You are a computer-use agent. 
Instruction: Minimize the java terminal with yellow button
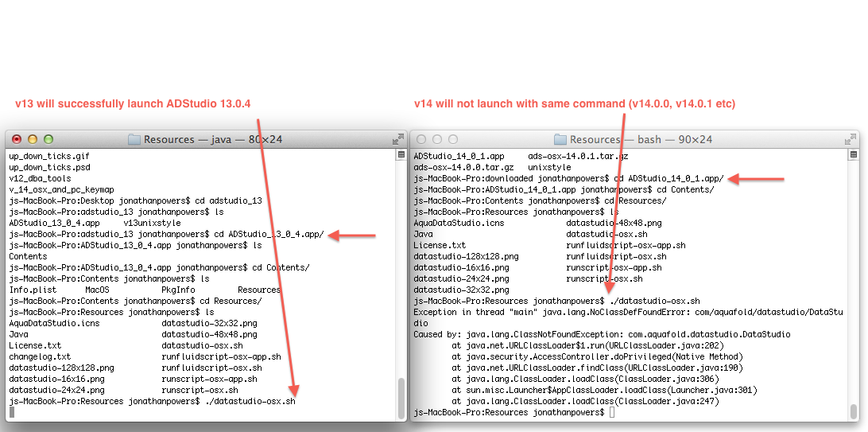click(32, 139)
